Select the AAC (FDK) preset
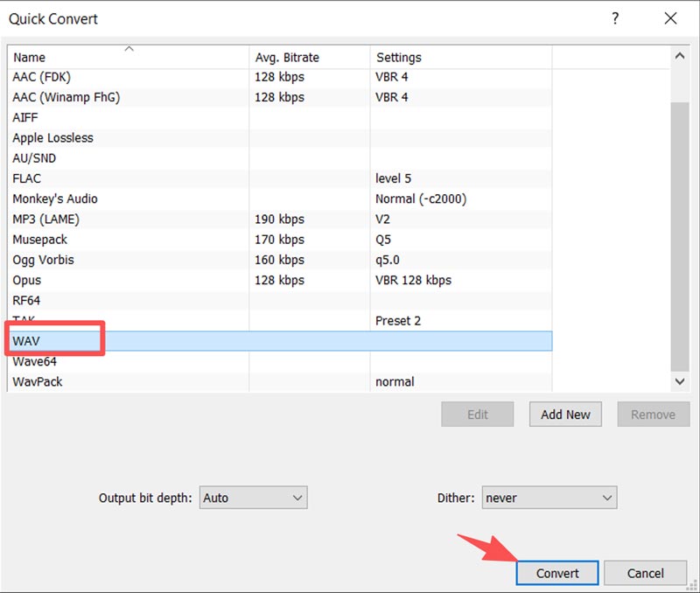 point(279,77)
